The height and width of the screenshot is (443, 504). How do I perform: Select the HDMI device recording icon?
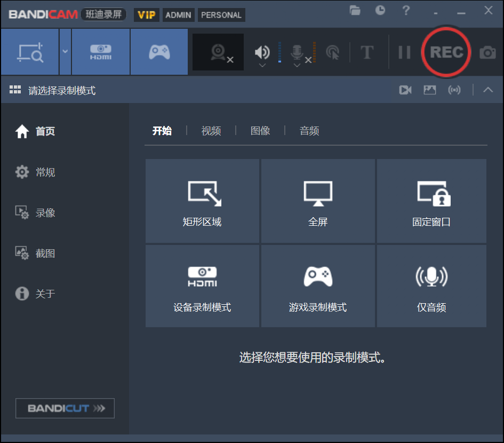pos(101,51)
